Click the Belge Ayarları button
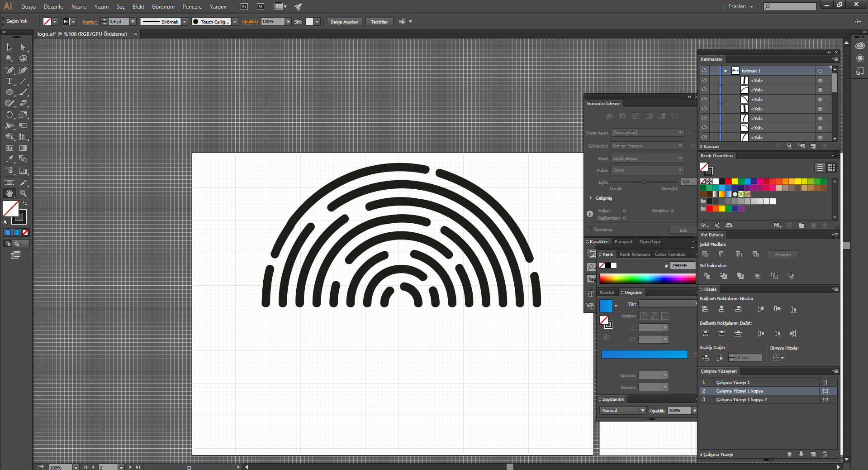 344,22
